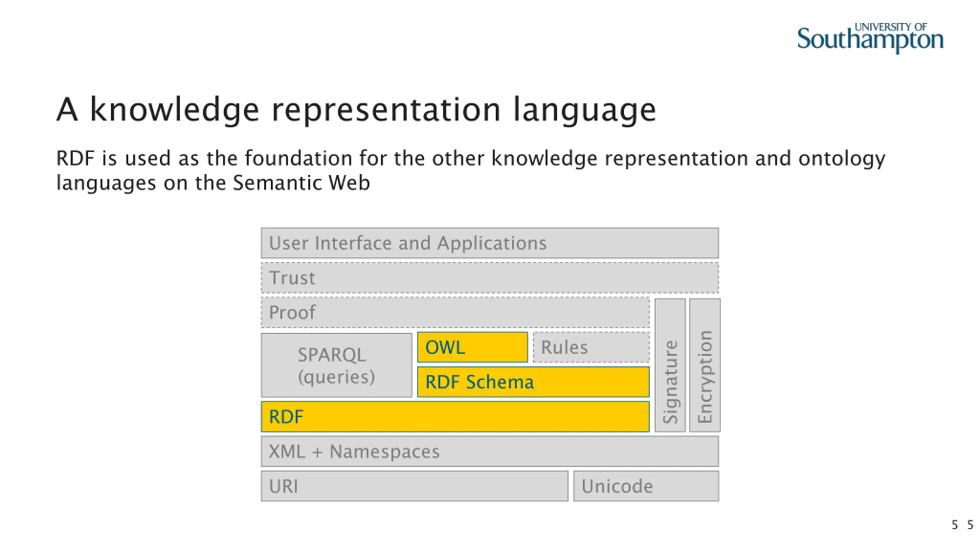This screenshot has height=551, width=980.
Task: Click the words 'Semantic Web' in the subtitle
Action: coord(301,183)
